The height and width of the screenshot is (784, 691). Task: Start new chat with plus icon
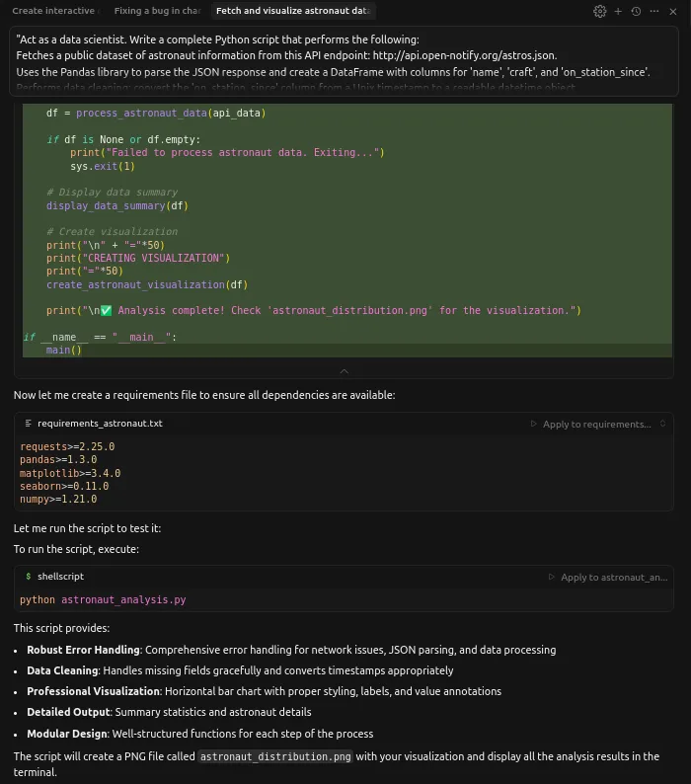click(x=618, y=11)
